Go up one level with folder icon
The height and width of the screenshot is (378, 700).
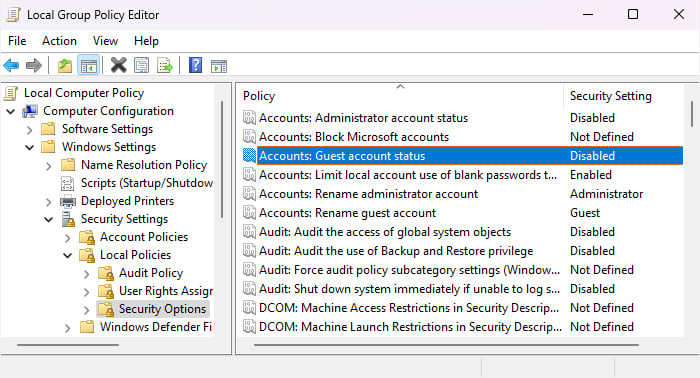[x=65, y=66]
